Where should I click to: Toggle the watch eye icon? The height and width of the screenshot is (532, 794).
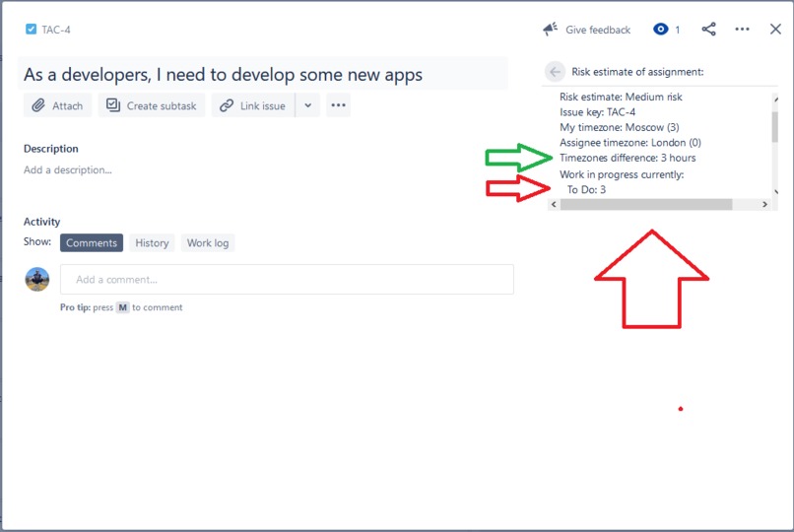(660, 30)
